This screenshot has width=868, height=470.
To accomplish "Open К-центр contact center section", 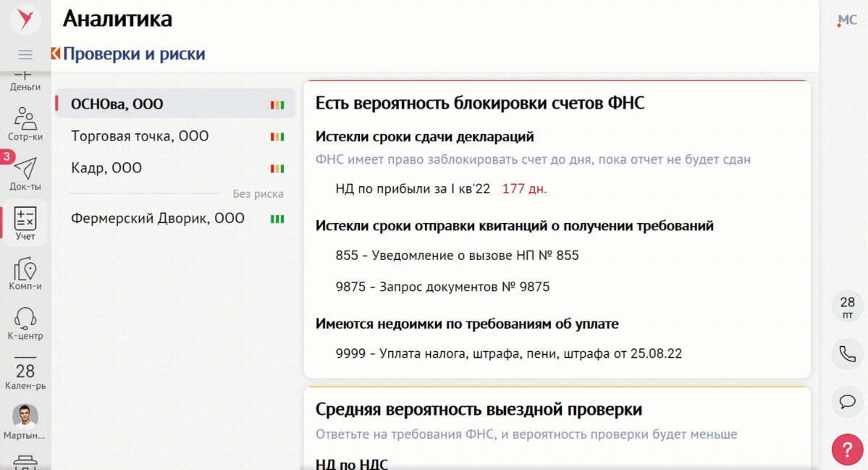I will (25, 323).
